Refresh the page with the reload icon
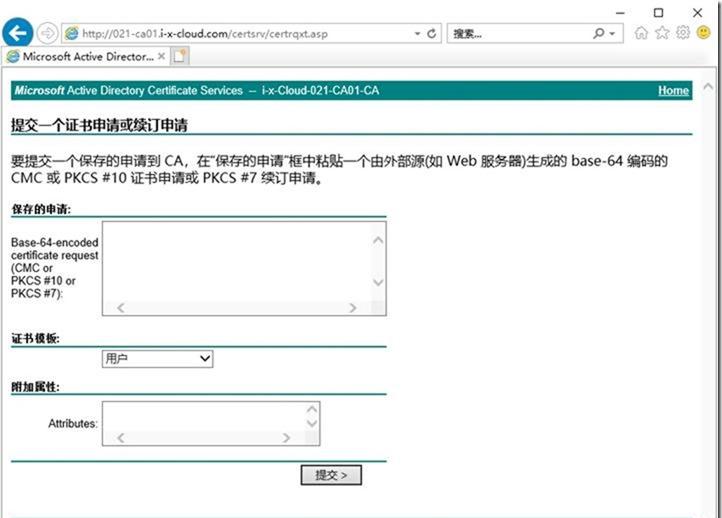722x518 pixels. pos(431,34)
